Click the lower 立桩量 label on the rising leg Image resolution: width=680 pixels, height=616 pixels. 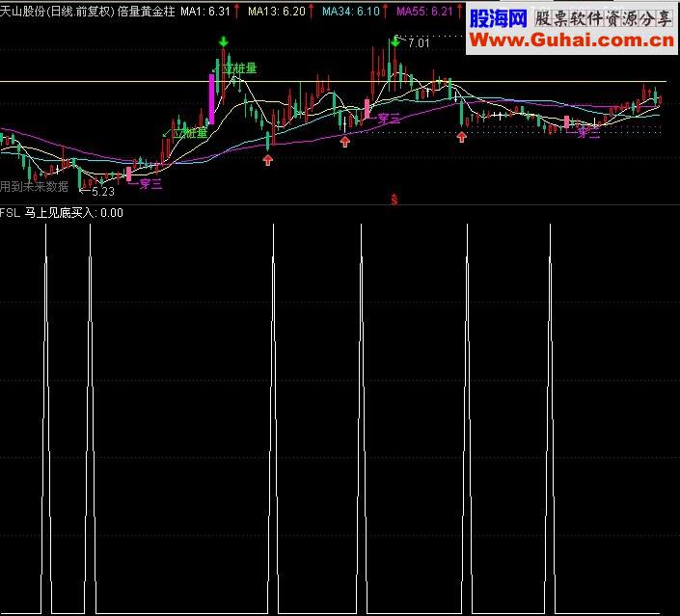(190, 133)
